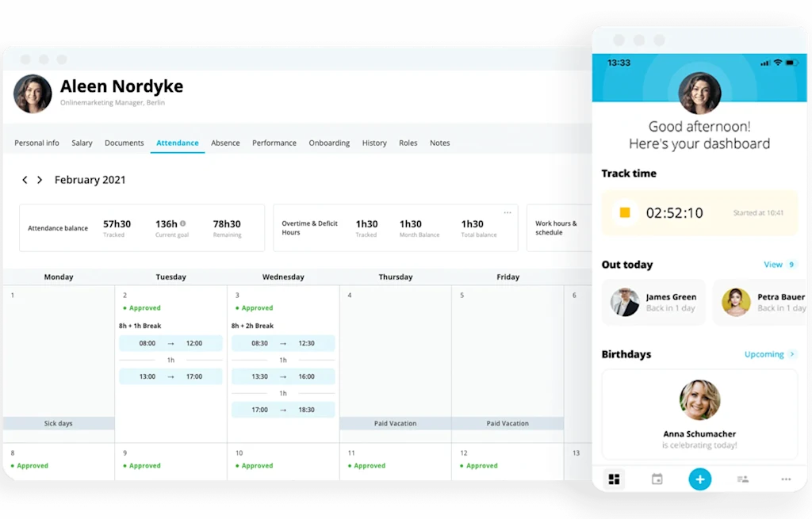Click Approved status on day 12
Viewport: 812px width, 519px height.
[479, 466]
